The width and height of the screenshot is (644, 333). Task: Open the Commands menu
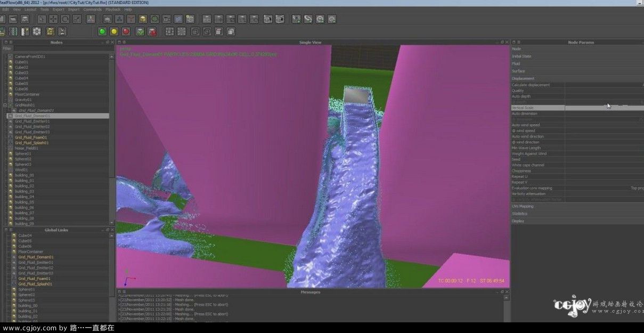click(92, 10)
